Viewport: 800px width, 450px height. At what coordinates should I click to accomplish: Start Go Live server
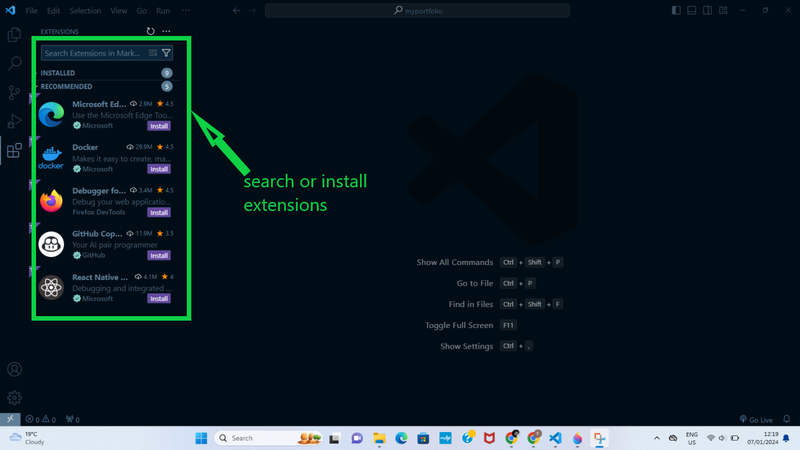click(756, 419)
